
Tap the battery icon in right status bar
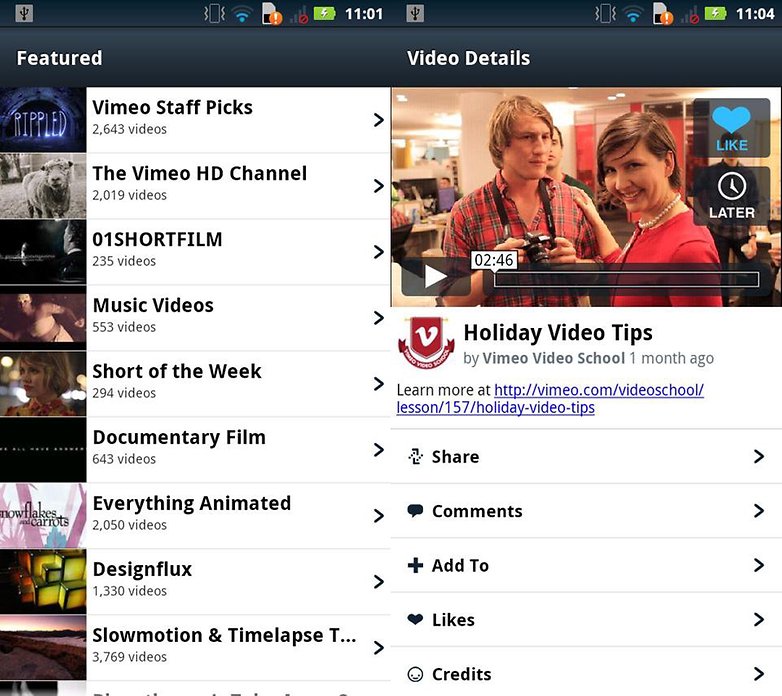pyautogui.click(x=715, y=13)
